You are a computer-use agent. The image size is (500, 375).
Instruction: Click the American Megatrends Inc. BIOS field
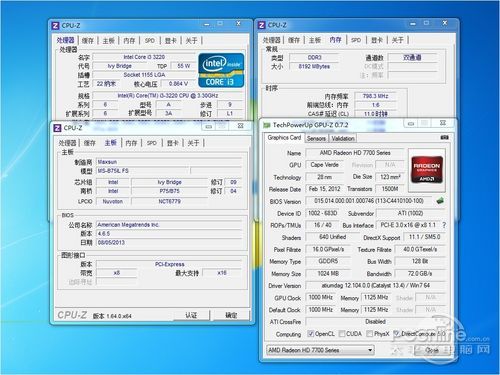coord(169,225)
